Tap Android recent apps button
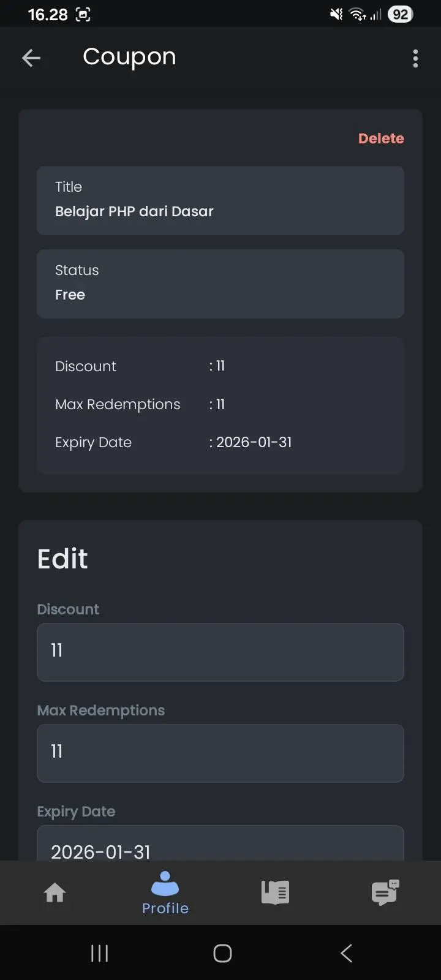The height and width of the screenshot is (980, 441). coord(99,953)
